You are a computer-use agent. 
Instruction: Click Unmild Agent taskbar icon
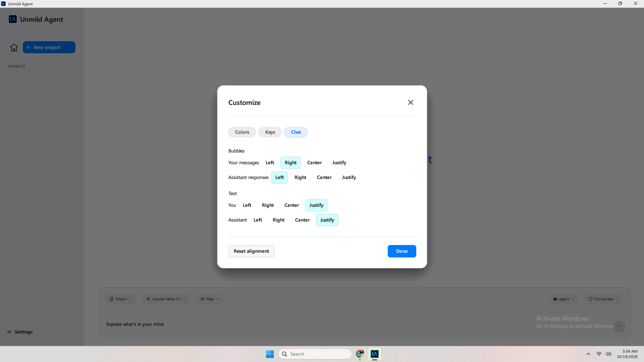375,354
